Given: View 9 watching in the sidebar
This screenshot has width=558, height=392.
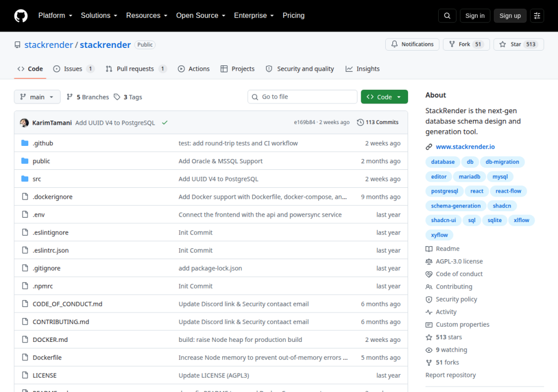Looking at the screenshot, I should pos(447,350).
